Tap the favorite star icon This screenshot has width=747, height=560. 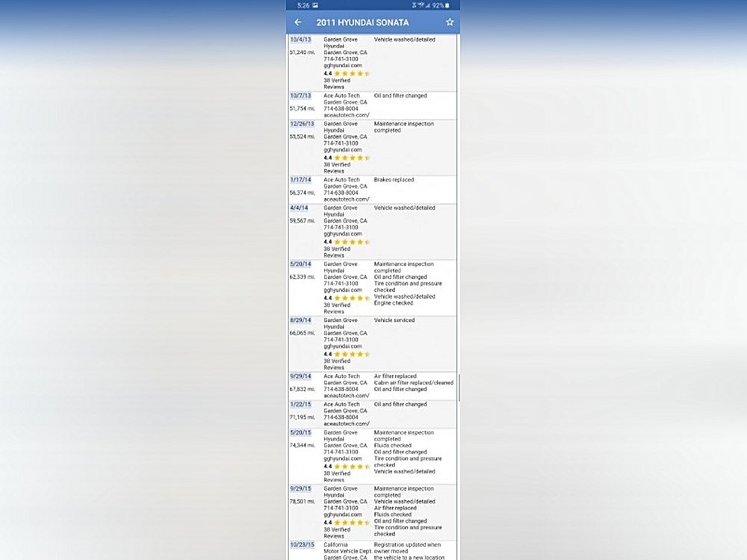[x=449, y=22]
